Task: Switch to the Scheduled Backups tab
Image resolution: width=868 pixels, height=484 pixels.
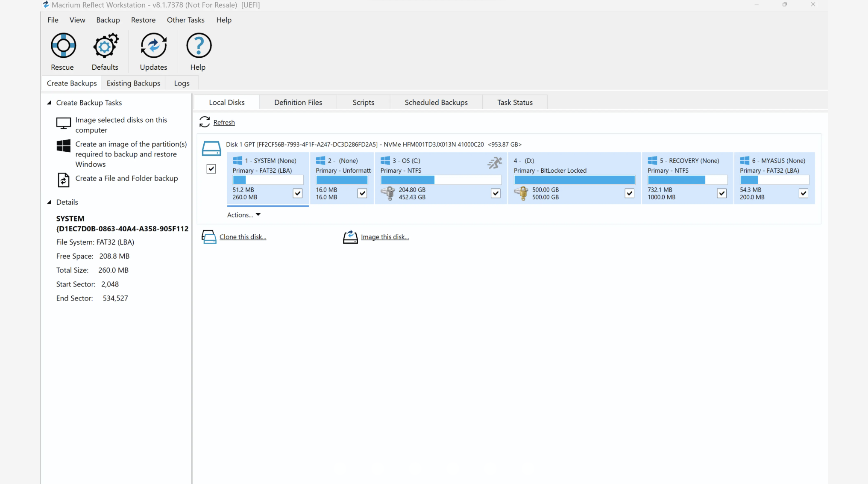Action: (x=436, y=103)
